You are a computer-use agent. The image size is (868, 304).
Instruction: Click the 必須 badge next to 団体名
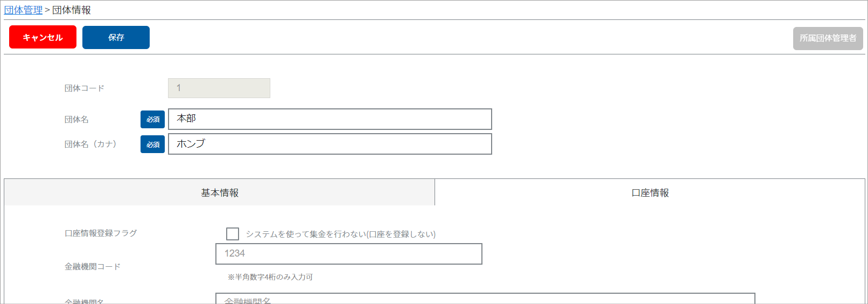click(152, 119)
